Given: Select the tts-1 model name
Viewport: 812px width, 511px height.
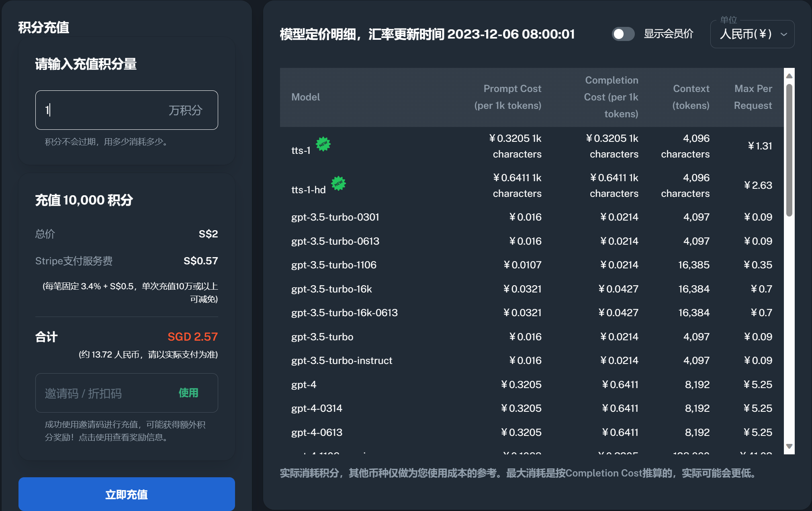Looking at the screenshot, I should coord(301,150).
